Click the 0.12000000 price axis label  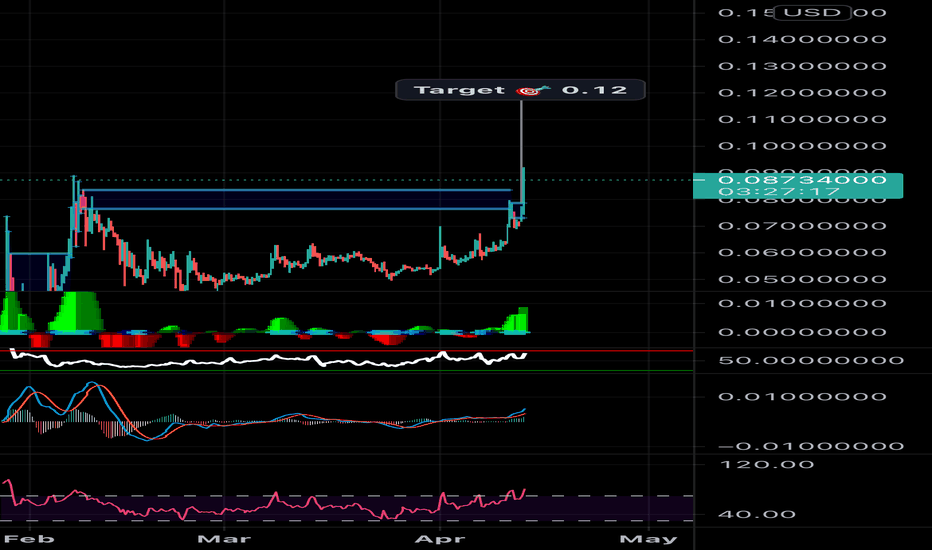(x=802, y=93)
